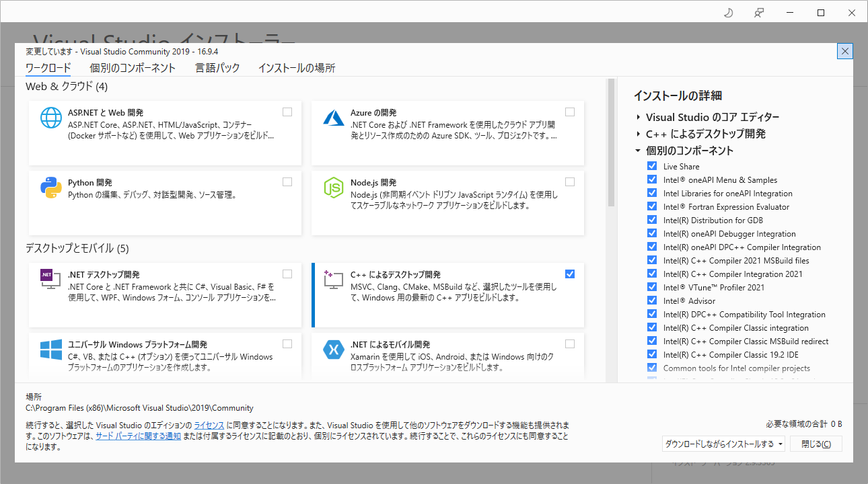Click the Universal Windows Platform logo icon
Viewport: 868px width, 484px height.
tap(51, 349)
